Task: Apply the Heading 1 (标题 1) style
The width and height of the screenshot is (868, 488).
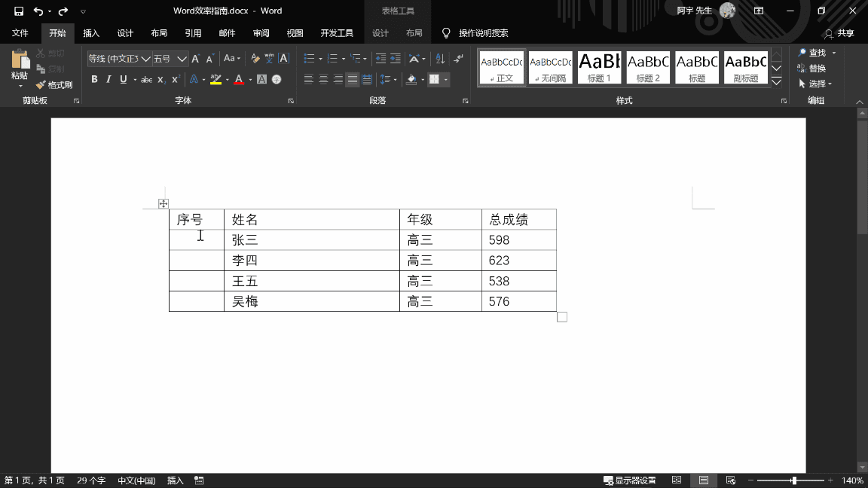Action: click(599, 68)
